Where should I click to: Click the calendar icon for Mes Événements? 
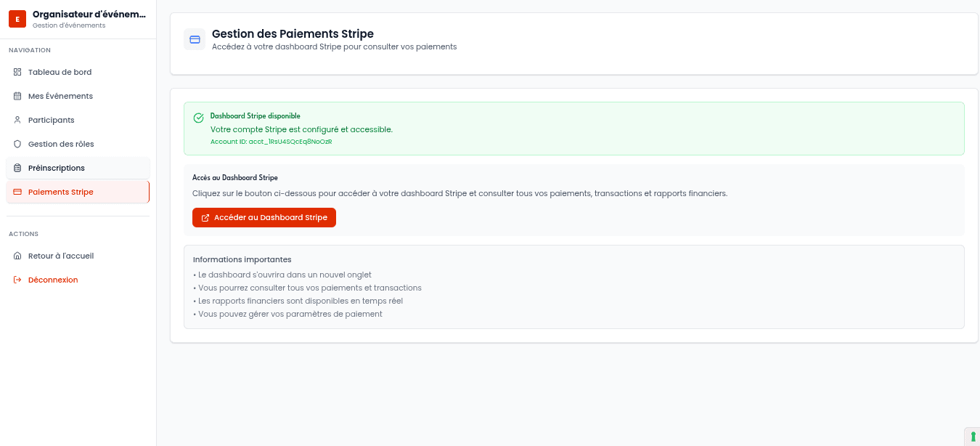(17, 96)
